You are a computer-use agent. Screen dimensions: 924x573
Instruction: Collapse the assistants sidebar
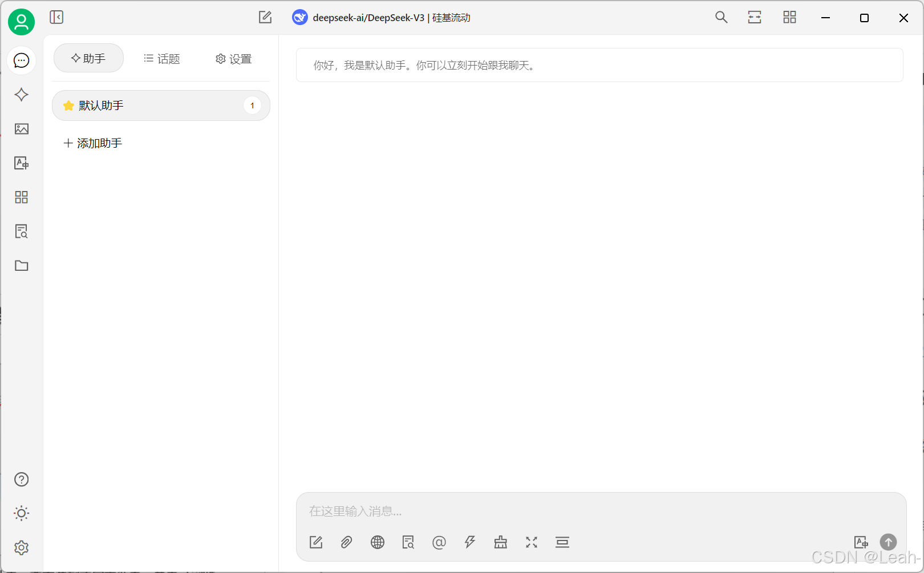click(56, 17)
